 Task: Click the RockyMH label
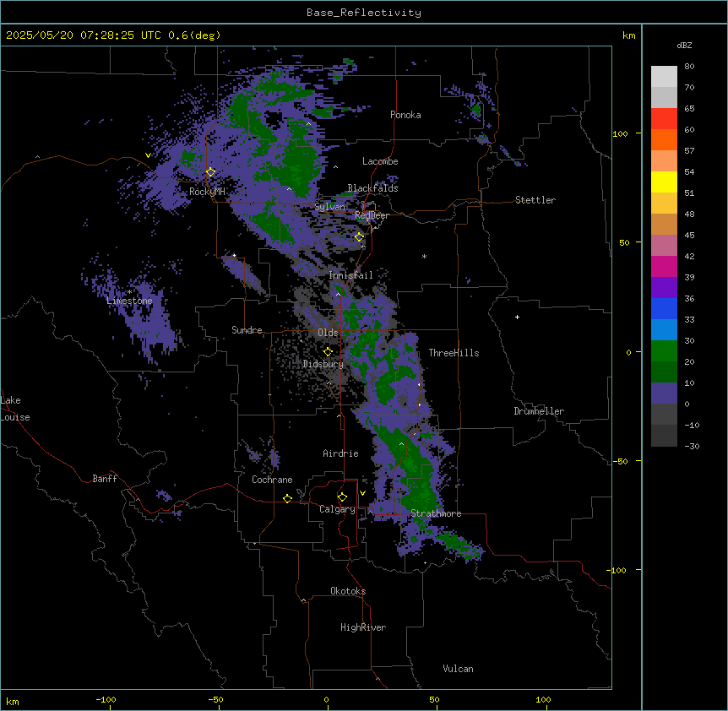tap(207, 192)
